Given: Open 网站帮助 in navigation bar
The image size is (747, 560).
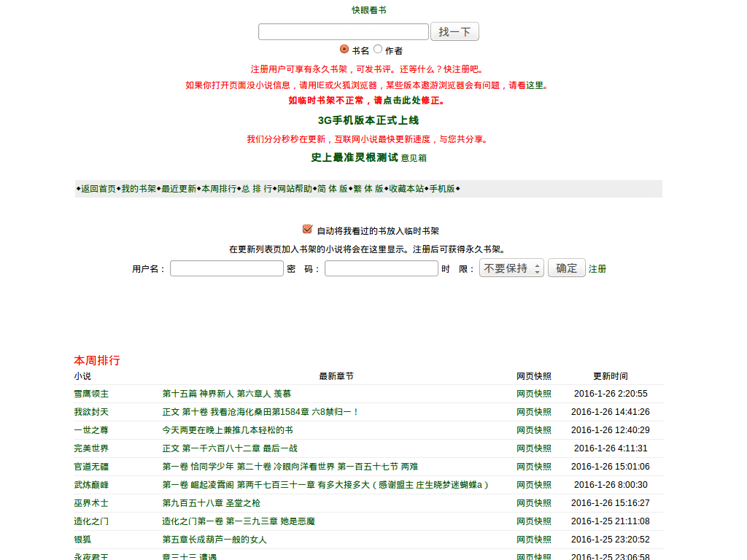Looking at the screenshot, I should pos(295,189).
